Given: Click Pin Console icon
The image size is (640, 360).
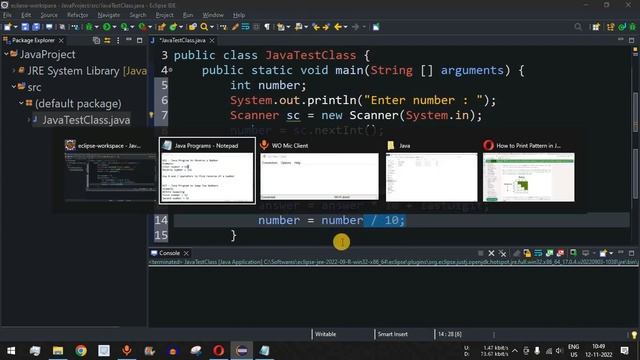Looking at the screenshot, I should 573,253.
